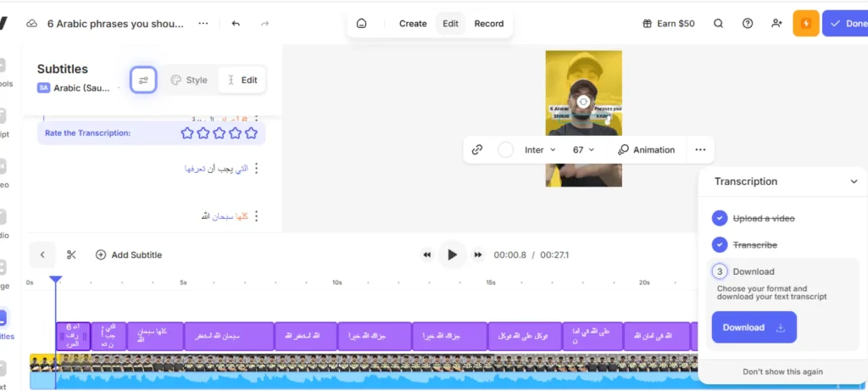Open the font size 67 dropdown
868x391 pixels.
583,149
